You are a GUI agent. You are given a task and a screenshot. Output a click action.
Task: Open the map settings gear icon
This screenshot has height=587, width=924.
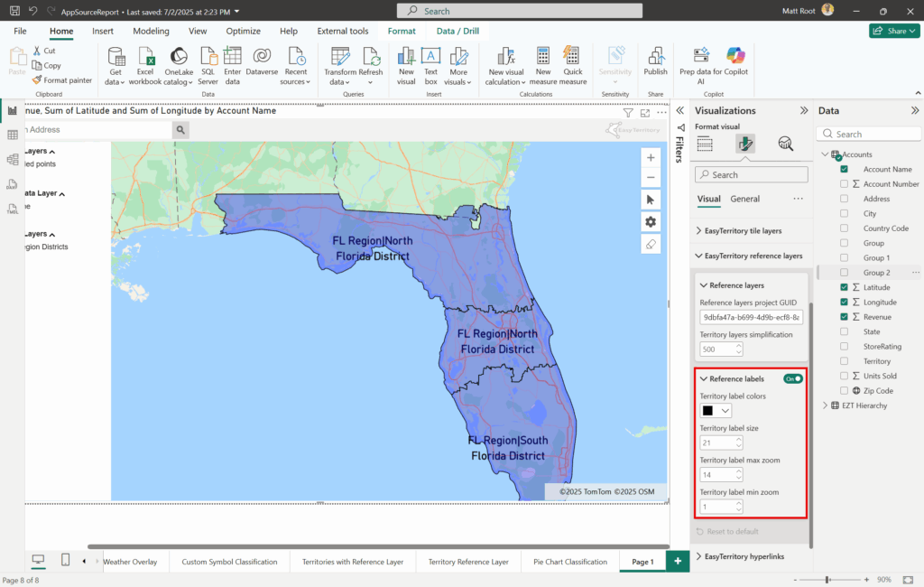click(x=651, y=221)
